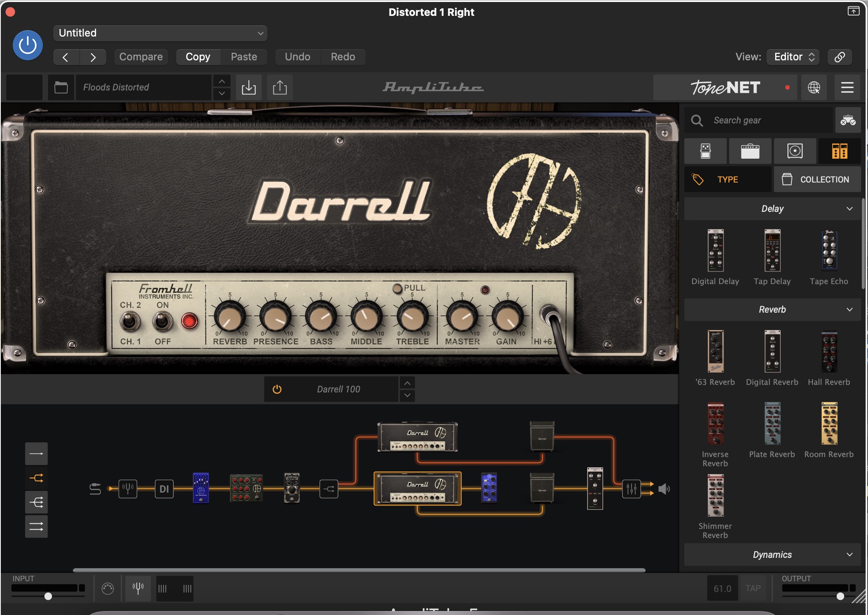Toggle the Darrell 100 amp power icon
The image size is (868, 615).
point(277,389)
